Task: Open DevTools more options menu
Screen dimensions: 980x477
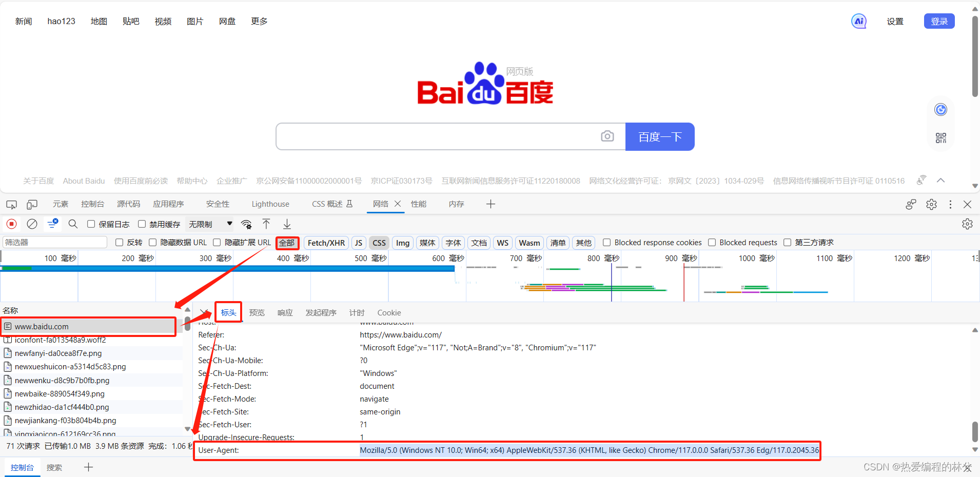Action: pos(950,204)
